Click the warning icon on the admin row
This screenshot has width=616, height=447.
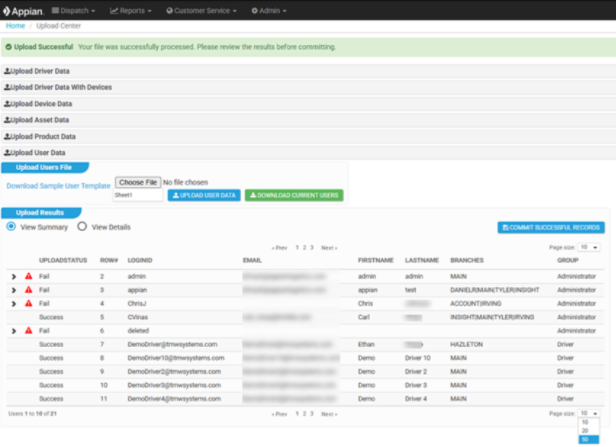[x=29, y=275]
